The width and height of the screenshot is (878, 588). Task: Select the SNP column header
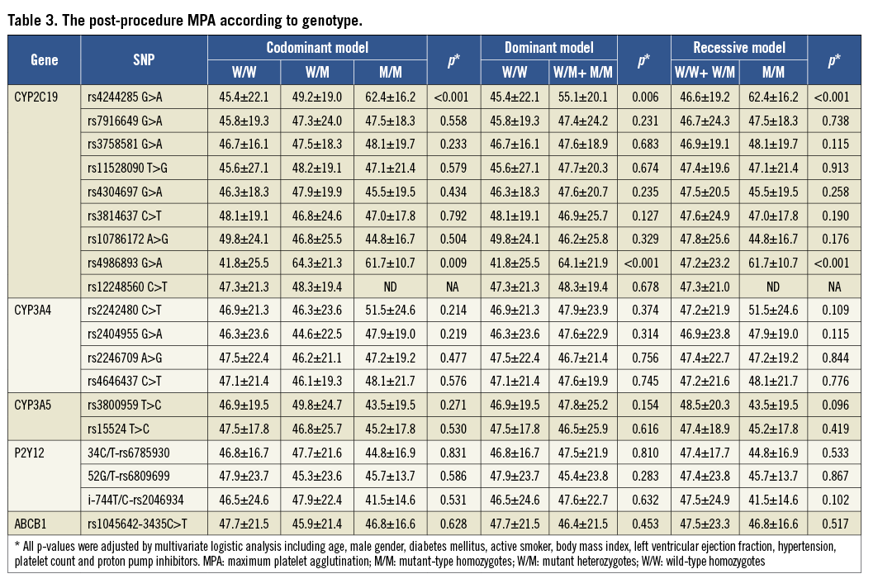pyautogui.click(x=144, y=60)
